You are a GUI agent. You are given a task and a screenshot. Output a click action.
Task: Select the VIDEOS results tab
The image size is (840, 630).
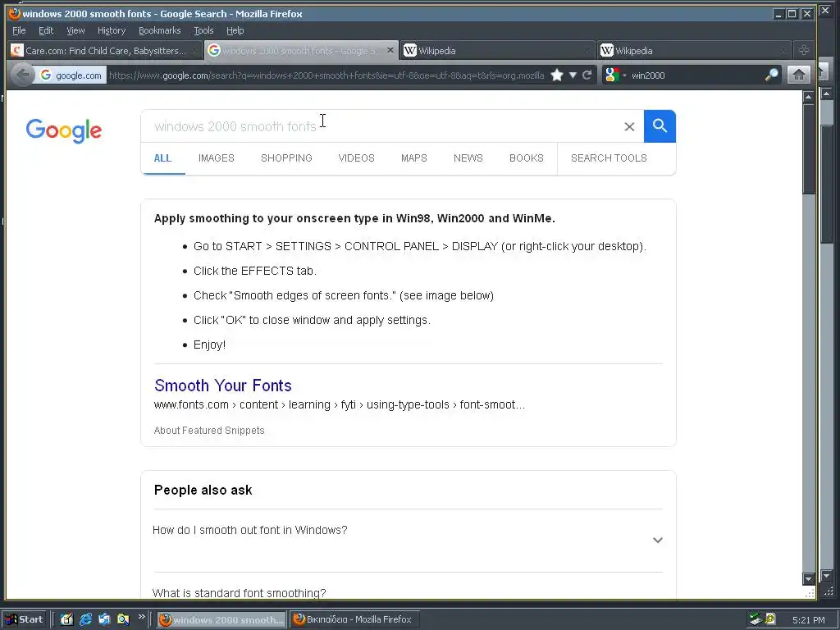pos(356,158)
